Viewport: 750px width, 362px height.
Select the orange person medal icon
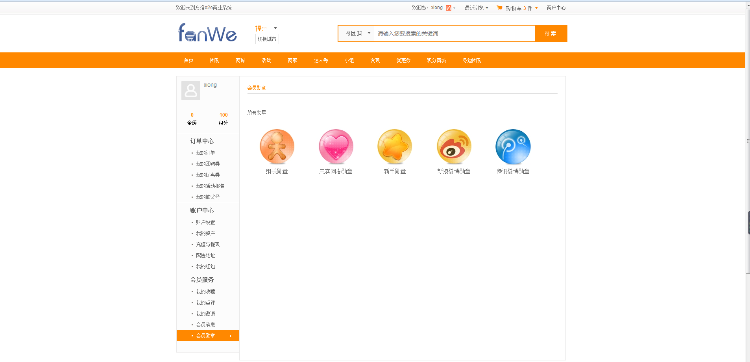(x=277, y=146)
